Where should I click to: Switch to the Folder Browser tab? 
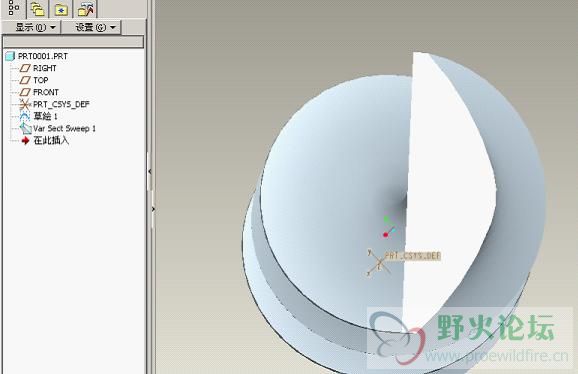(38, 9)
